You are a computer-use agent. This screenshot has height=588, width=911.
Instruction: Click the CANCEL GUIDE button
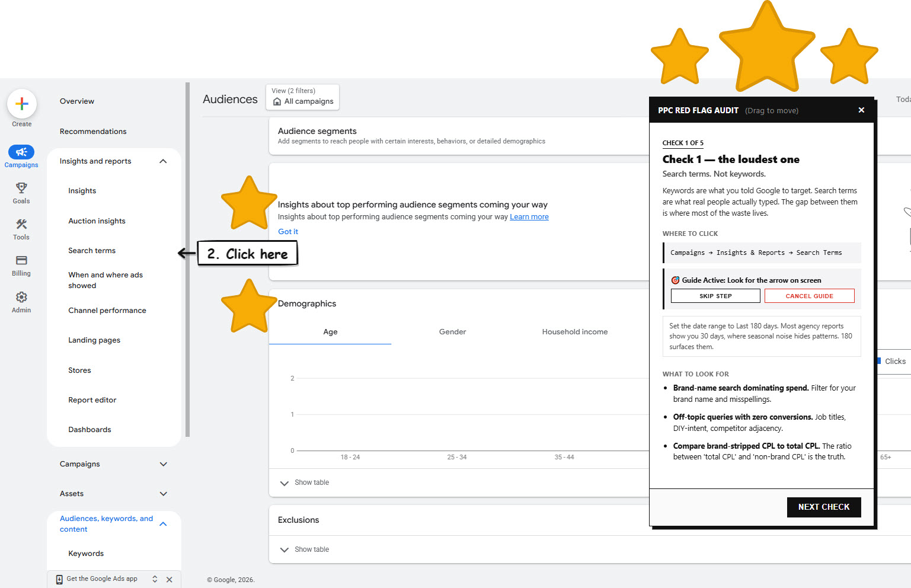tap(809, 296)
